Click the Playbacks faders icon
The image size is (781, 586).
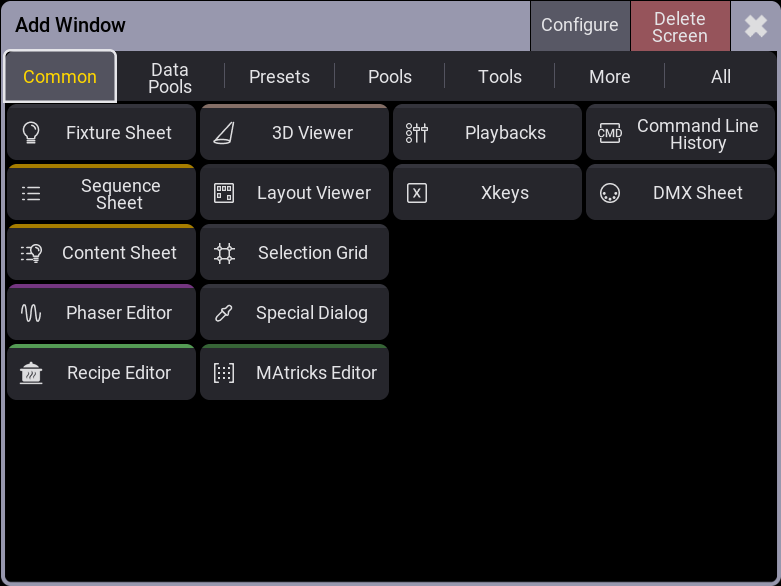pyautogui.click(x=417, y=133)
